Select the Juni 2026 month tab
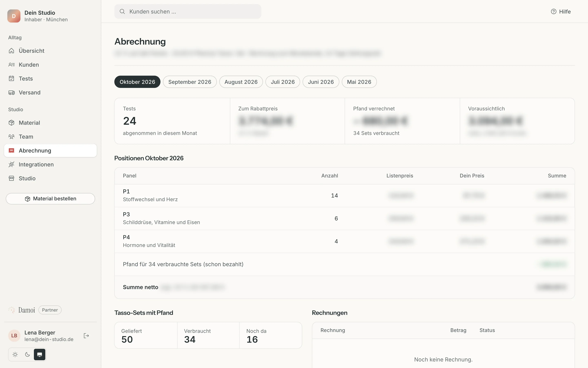Viewport: 588px width, 368px height. pyautogui.click(x=321, y=82)
